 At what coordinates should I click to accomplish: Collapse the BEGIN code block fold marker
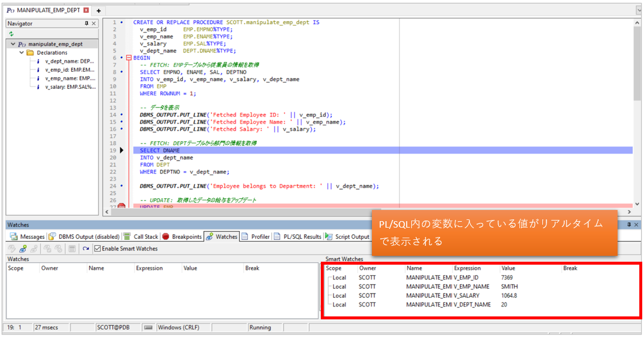click(x=128, y=58)
